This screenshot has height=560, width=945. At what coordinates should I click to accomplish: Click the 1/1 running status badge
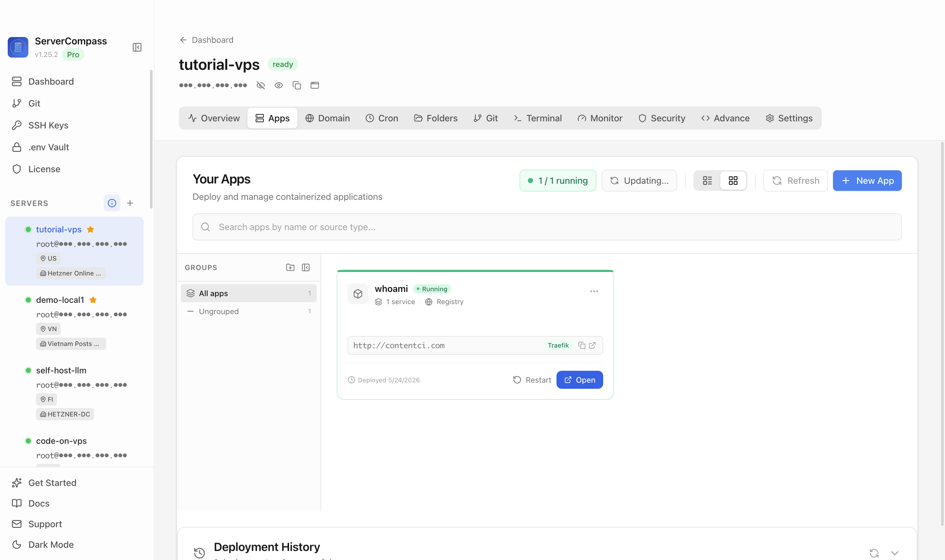(558, 181)
